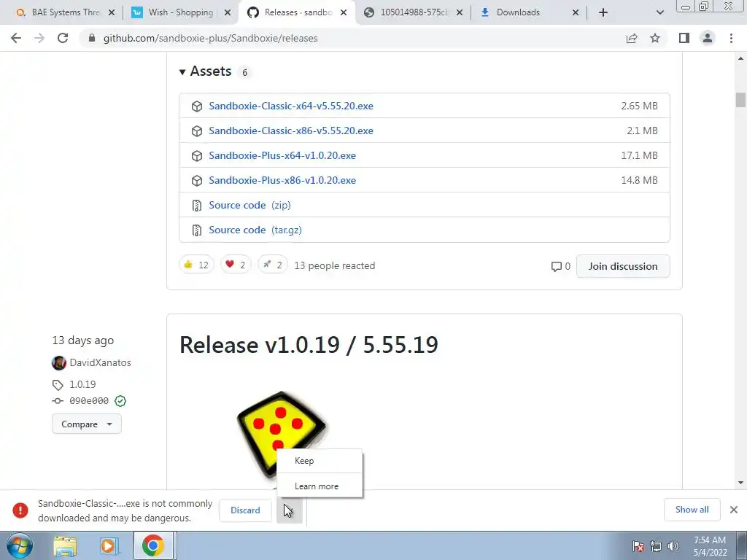Image resolution: width=747 pixels, height=560 pixels.
Task: Close the BAE Systems tab
Action: coord(112,12)
